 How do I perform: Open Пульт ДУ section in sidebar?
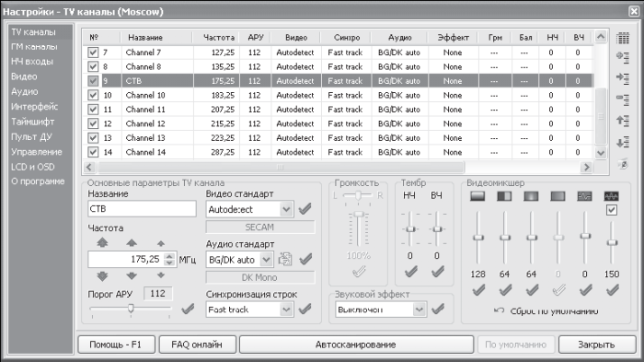tap(31, 136)
